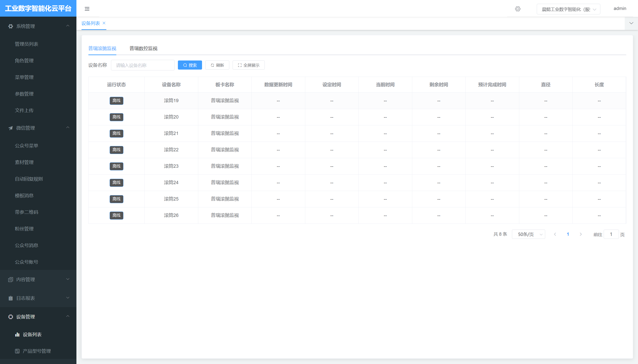This screenshot has width=638, height=364.
Task: Click the 滚筒20 device name cell
Action: (171, 117)
